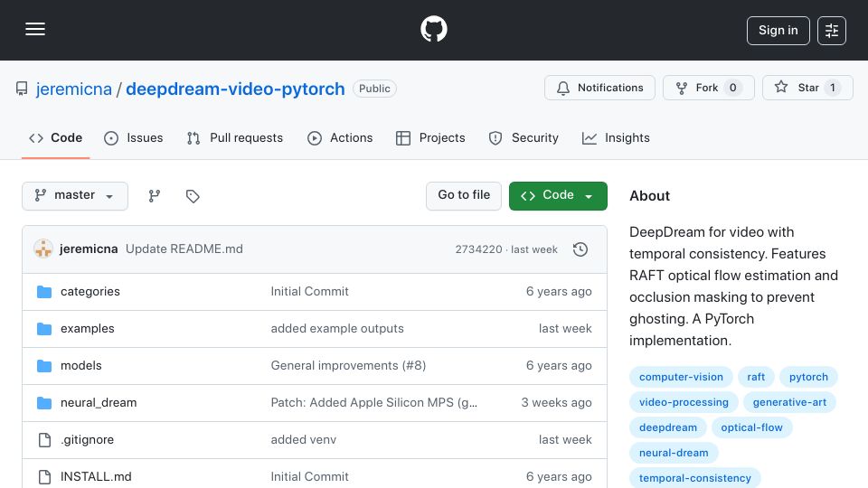The width and height of the screenshot is (868, 488).
Task: Open the INSTALL.md file
Action: pyautogui.click(x=96, y=477)
